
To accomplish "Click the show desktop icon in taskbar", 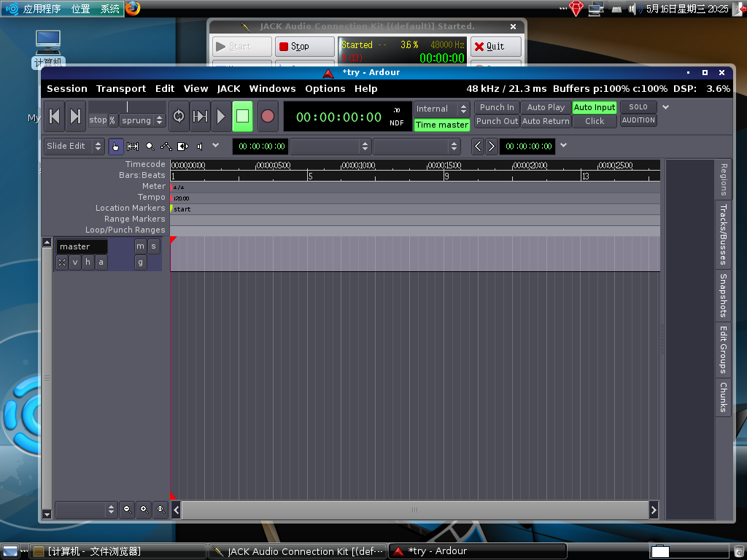I will pyautogui.click(x=10, y=551).
